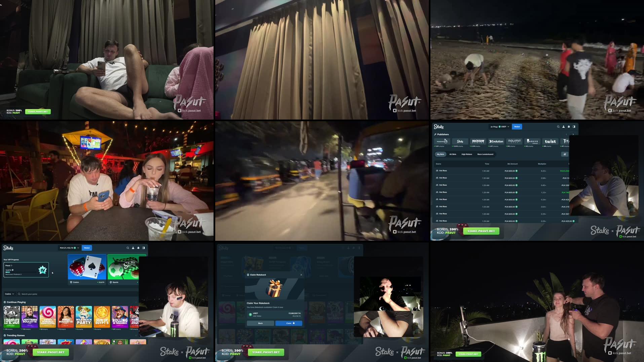Click the bet list filter icon beside the tabs
Screen dimensions: 644x362
click(565, 154)
